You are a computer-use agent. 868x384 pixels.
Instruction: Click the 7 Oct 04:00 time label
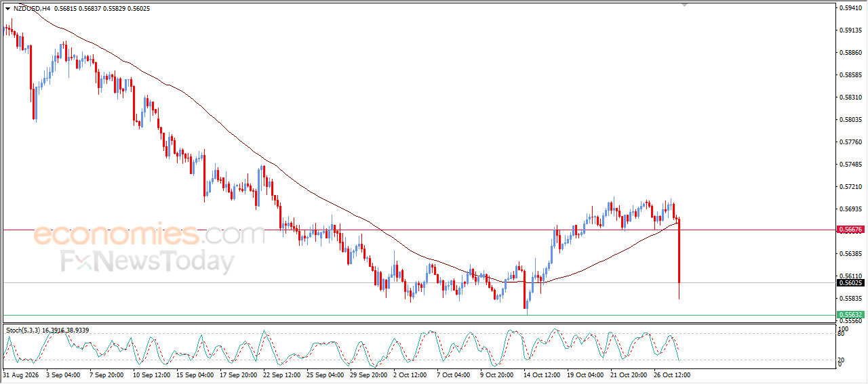[454, 375]
